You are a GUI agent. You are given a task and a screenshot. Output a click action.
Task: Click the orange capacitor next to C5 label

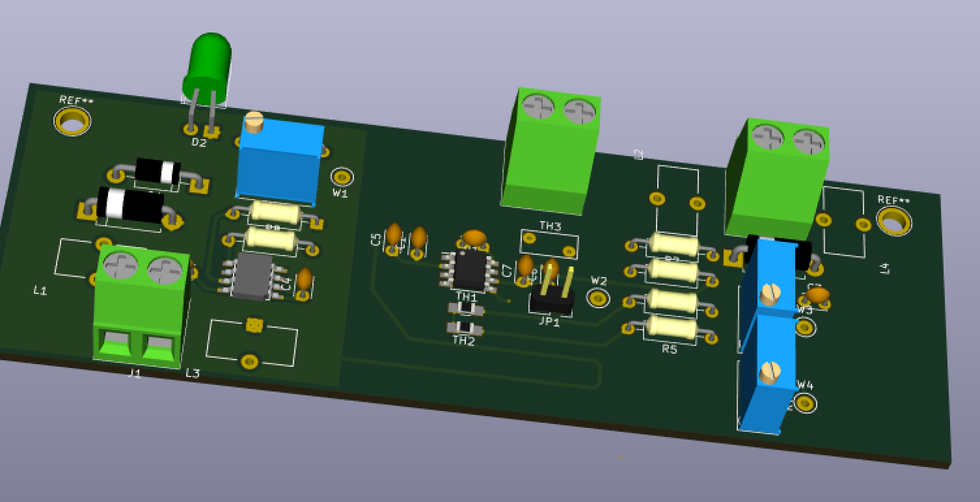tap(394, 239)
